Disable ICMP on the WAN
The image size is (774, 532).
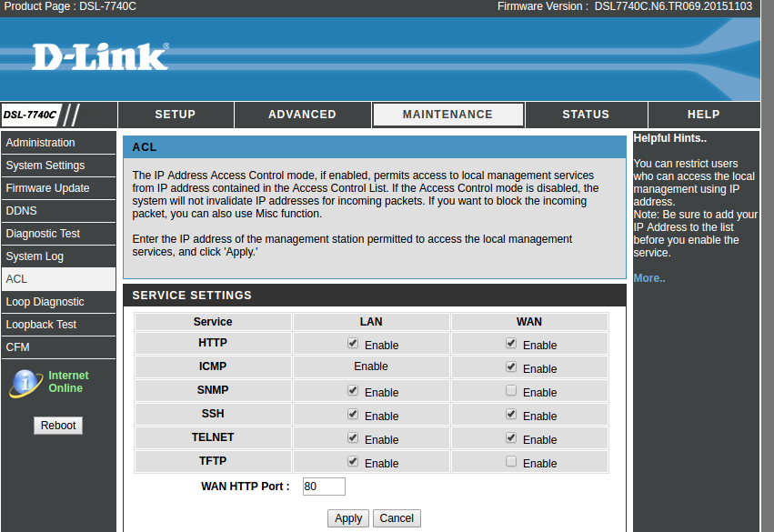511,366
